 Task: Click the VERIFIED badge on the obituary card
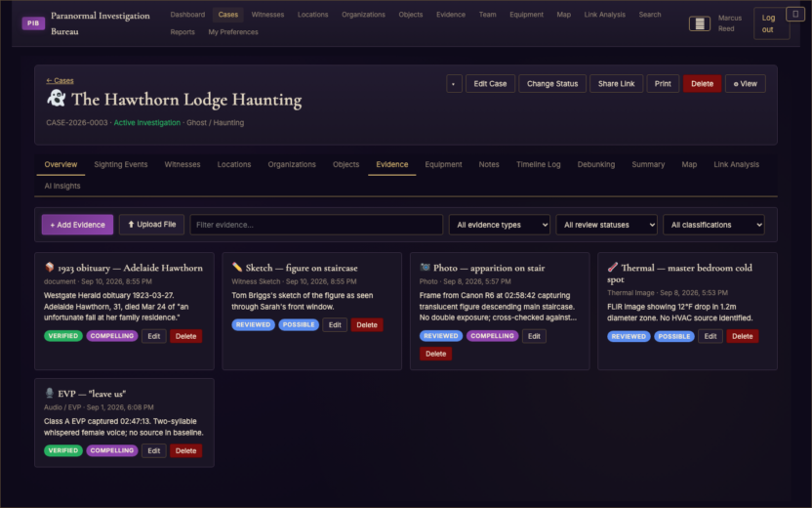[63, 336]
